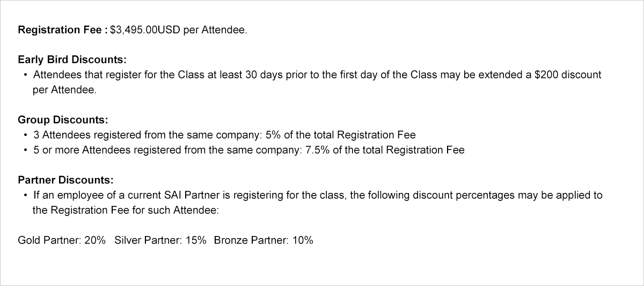This screenshot has height=286, width=644.
Task: Click the $200 discount text
Action: pos(568,75)
